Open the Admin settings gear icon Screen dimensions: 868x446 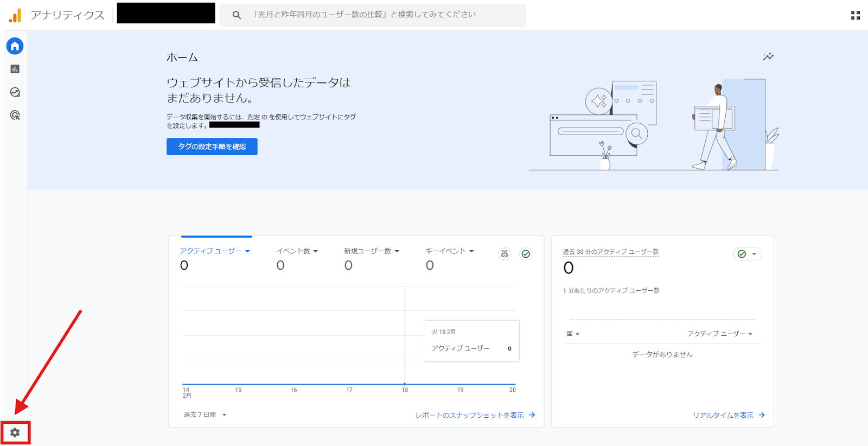[x=15, y=432]
